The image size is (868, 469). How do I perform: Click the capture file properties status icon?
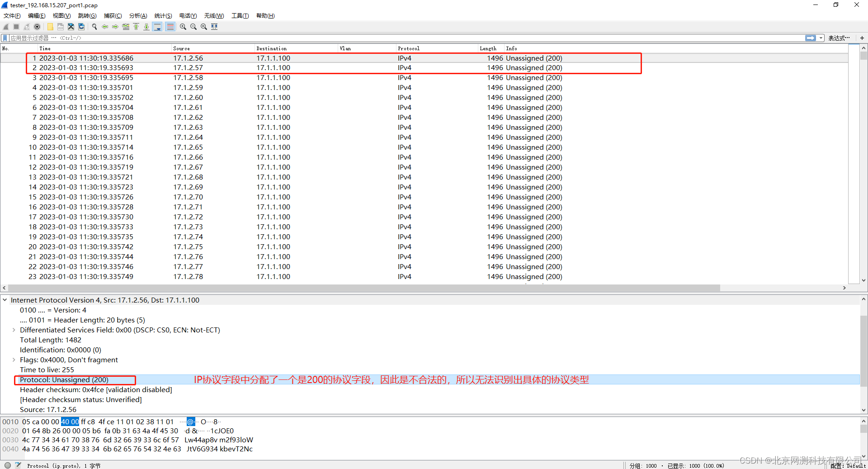(x=18, y=465)
